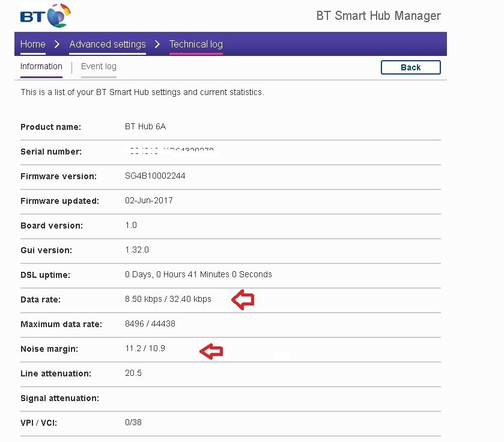
Task: Select line attenuation value 20.5
Action: (133, 373)
